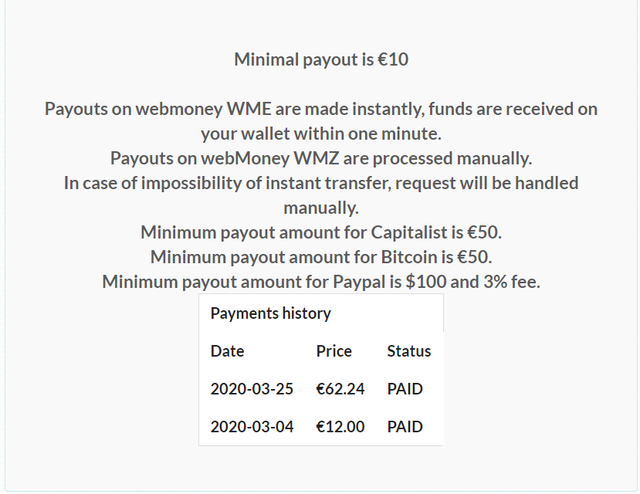The width and height of the screenshot is (640, 494).
Task: Click the "In case of impossibility" line
Action: click(x=321, y=183)
